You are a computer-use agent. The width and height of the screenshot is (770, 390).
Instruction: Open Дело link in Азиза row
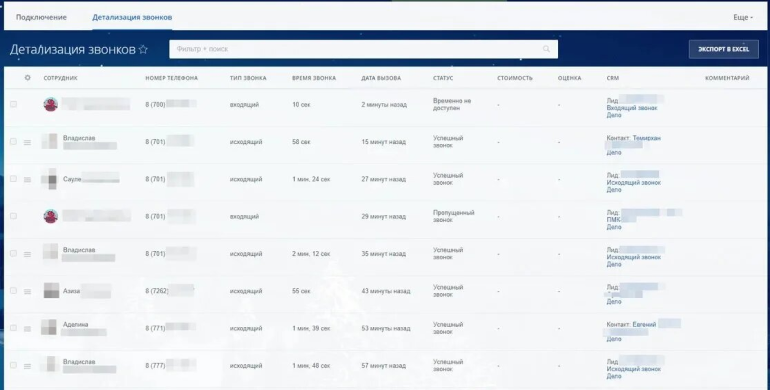(x=614, y=302)
